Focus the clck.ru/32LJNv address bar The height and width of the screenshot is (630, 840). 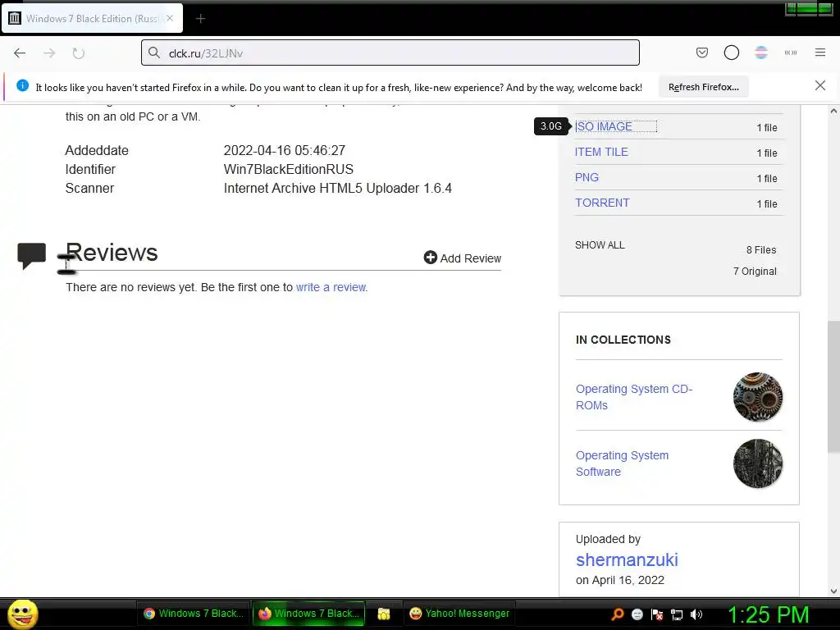point(390,52)
